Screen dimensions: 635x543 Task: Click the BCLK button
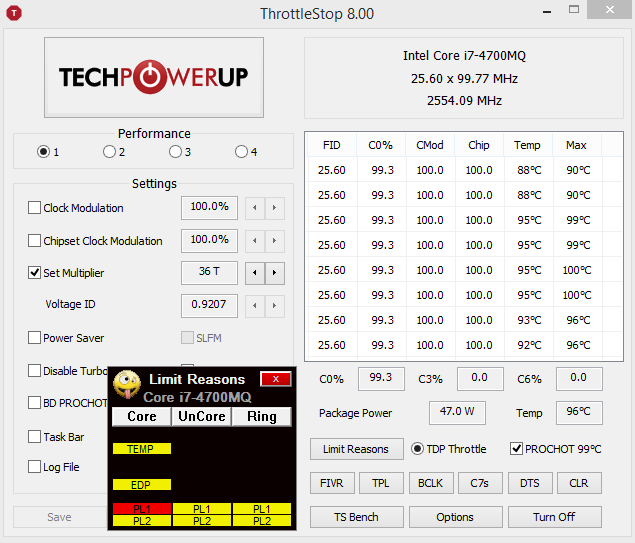(431, 483)
